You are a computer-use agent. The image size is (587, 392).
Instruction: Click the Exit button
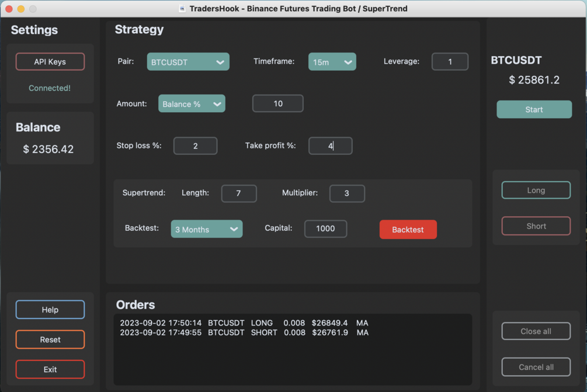[x=50, y=370]
